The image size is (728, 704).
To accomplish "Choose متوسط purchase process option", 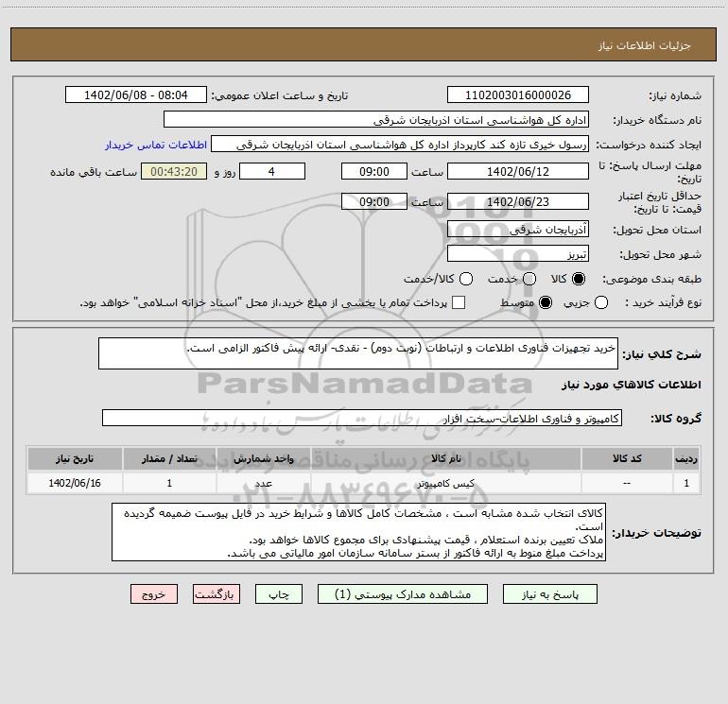I will [x=546, y=302].
